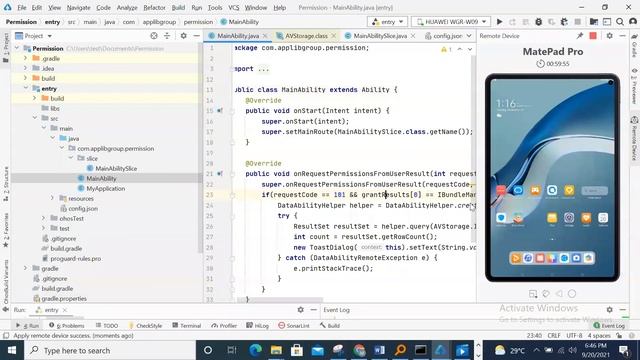Open the VCS menu
Image resolution: width=640 pixels, height=360 pixels.
tap(233, 7)
